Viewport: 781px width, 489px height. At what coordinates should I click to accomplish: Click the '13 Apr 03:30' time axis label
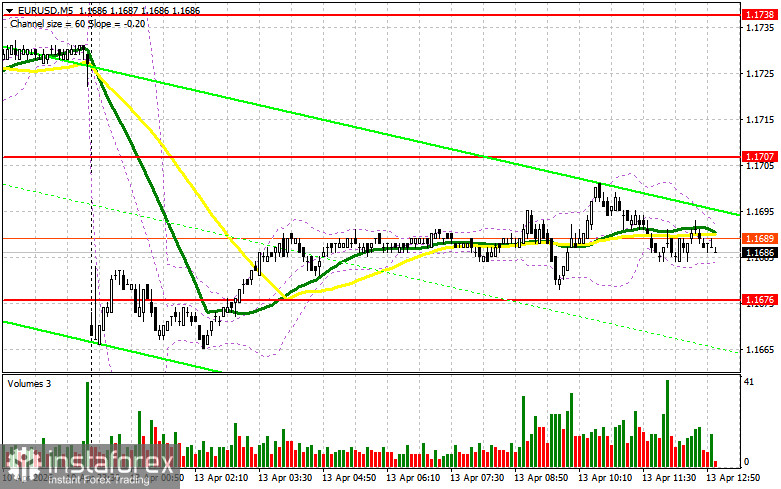coord(285,478)
